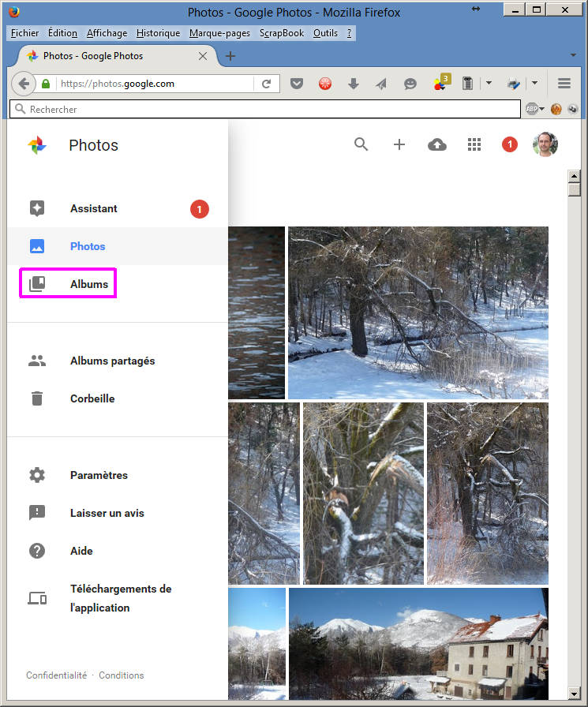The width and height of the screenshot is (588, 707).
Task: Open the Firefox downloads arrow
Action: pyautogui.click(x=354, y=84)
